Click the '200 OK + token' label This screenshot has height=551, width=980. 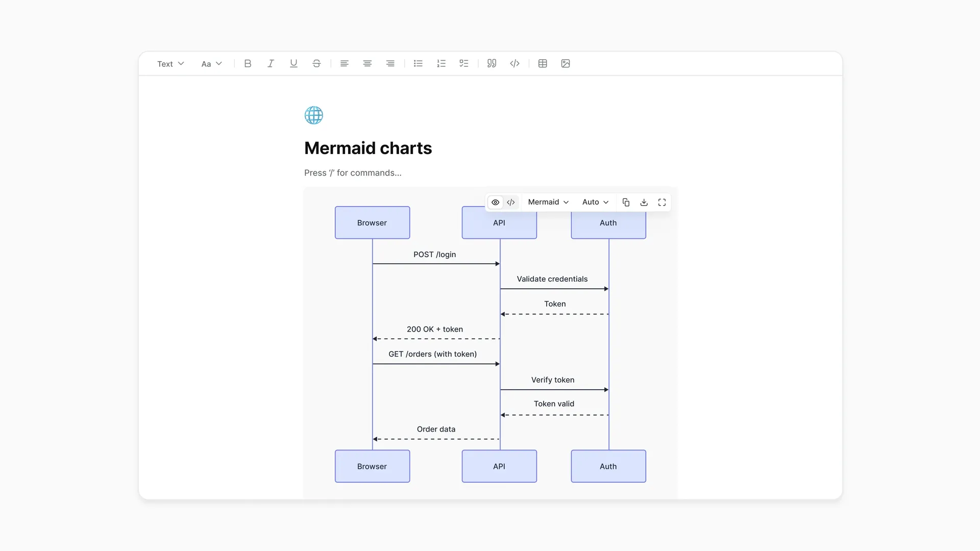pos(435,329)
